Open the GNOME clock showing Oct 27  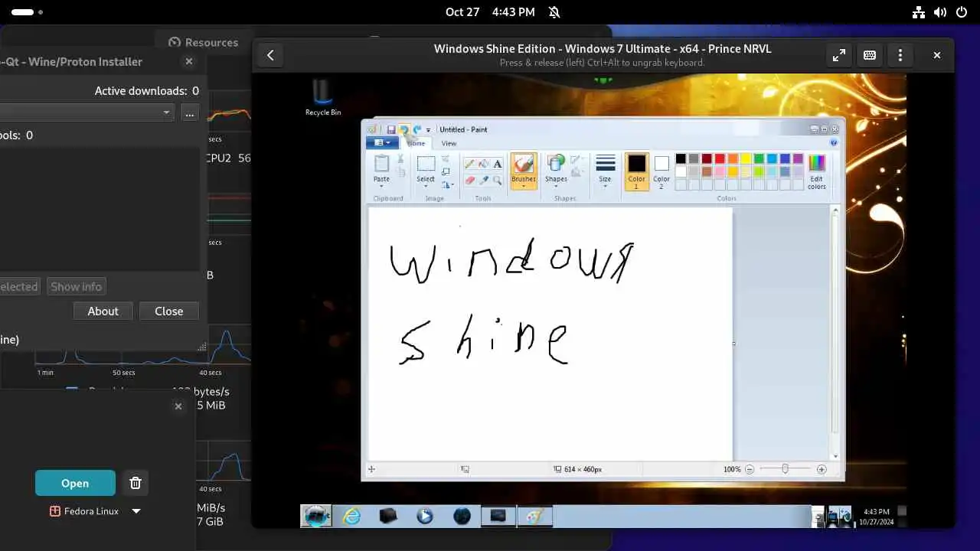click(490, 12)
